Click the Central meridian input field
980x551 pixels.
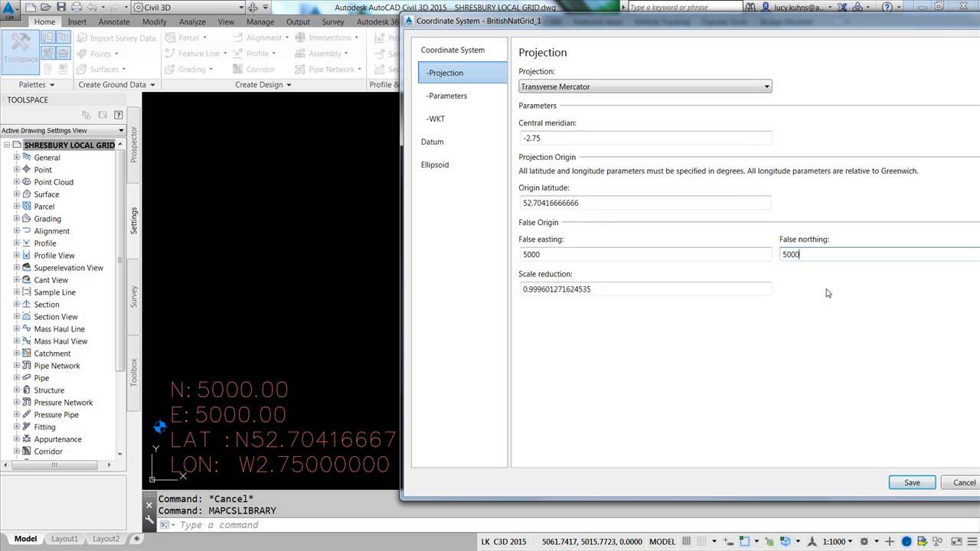[645, 138]
